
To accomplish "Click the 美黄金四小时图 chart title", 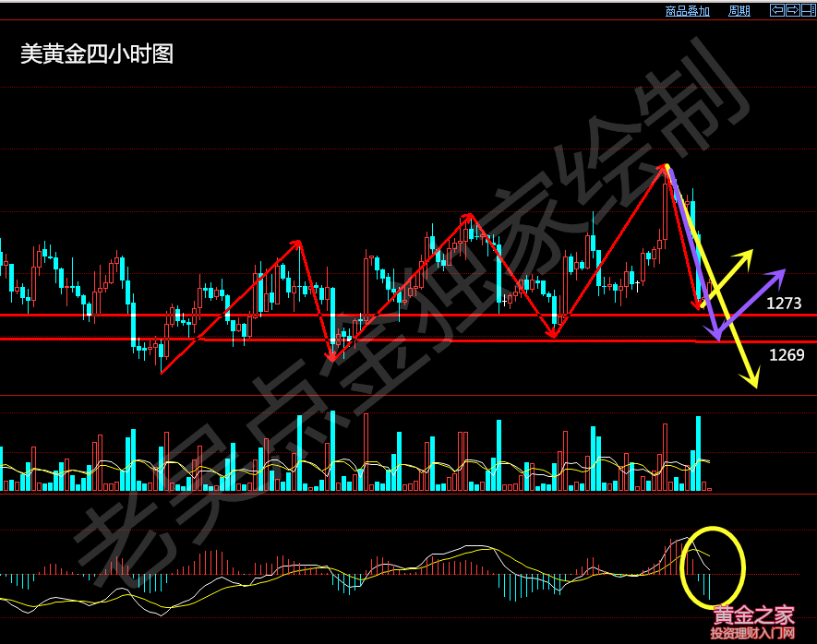I will point(97,54).
